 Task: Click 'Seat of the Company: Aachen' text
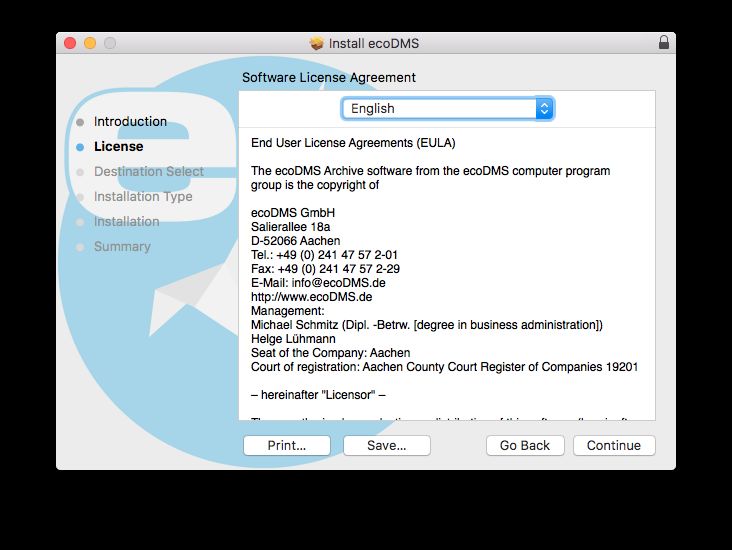click(331, 353)
